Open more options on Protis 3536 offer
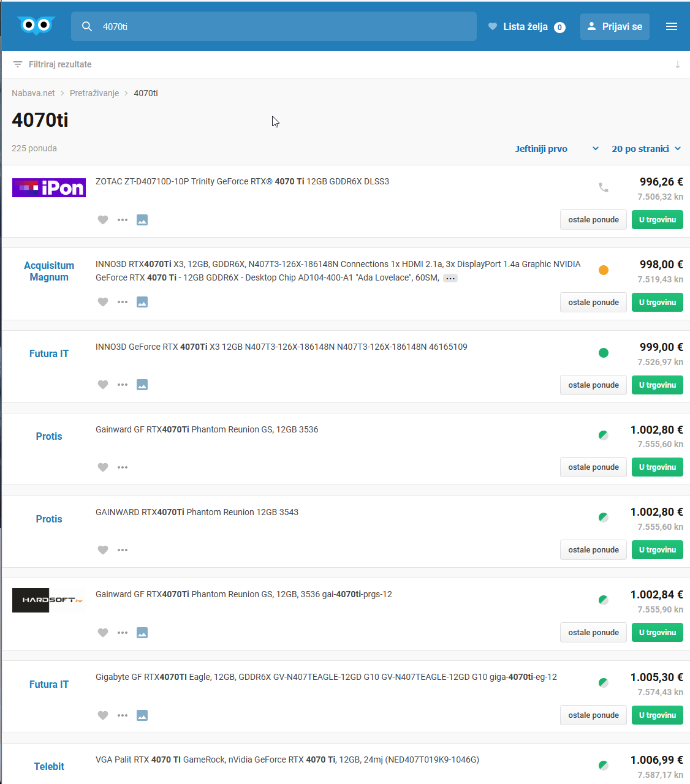 click(123, 467)
